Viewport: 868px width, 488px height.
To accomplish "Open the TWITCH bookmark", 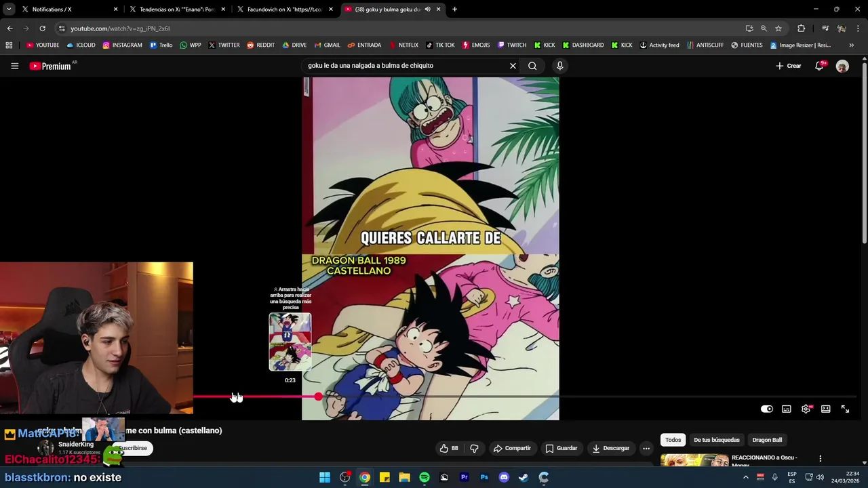I will click(512, 45).
